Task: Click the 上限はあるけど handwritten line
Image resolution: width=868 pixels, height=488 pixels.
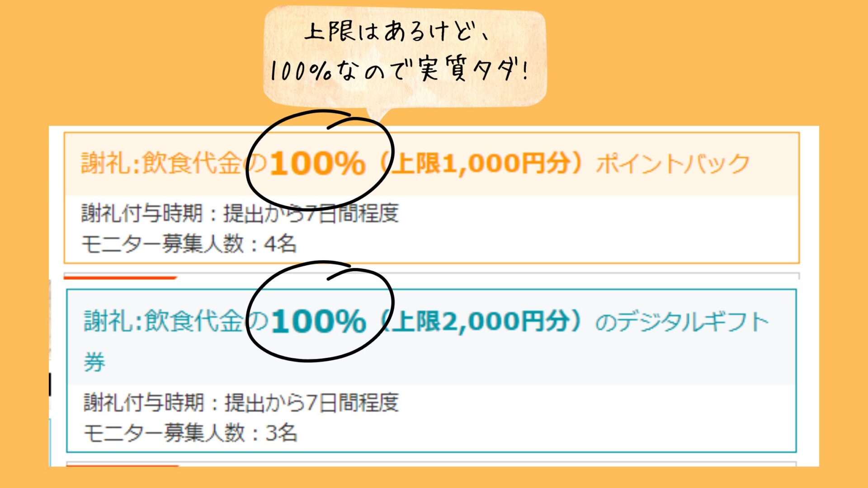Action: pos(397,32)
